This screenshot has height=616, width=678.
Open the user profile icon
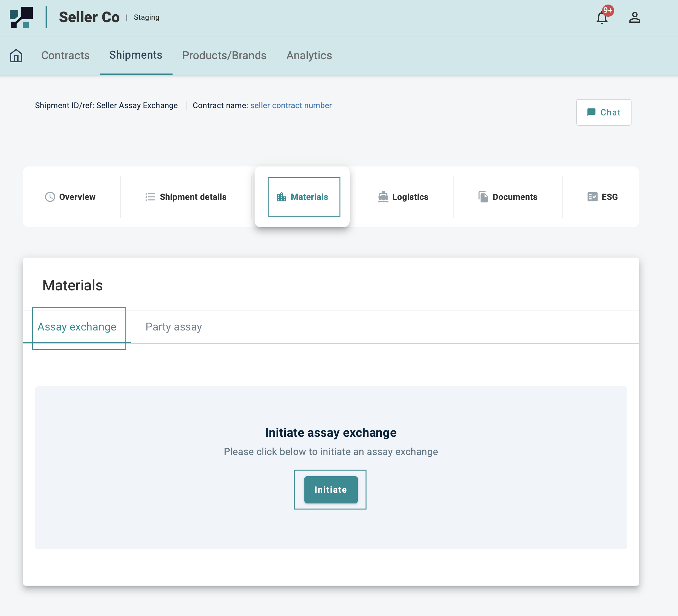pyautogui.click(x=634, y=18)
